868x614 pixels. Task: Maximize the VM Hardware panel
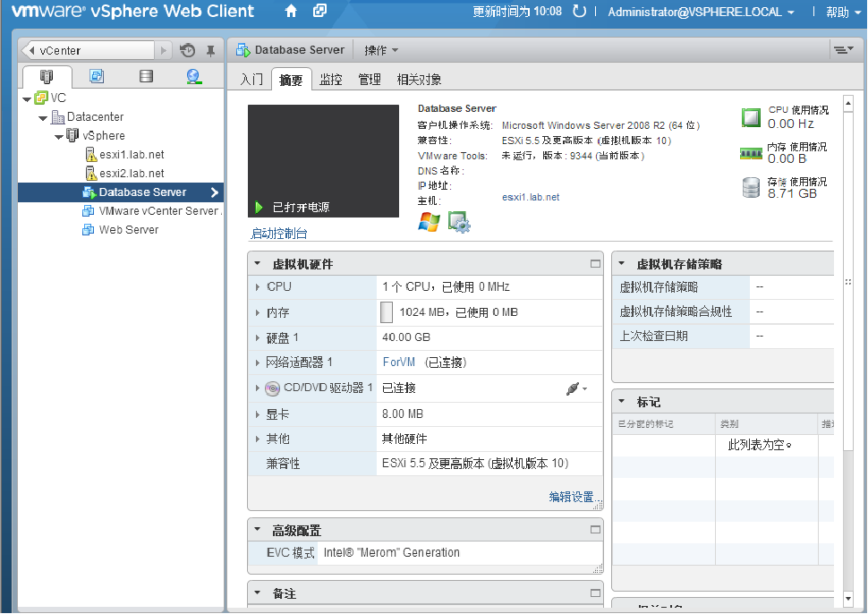point(595,264)
